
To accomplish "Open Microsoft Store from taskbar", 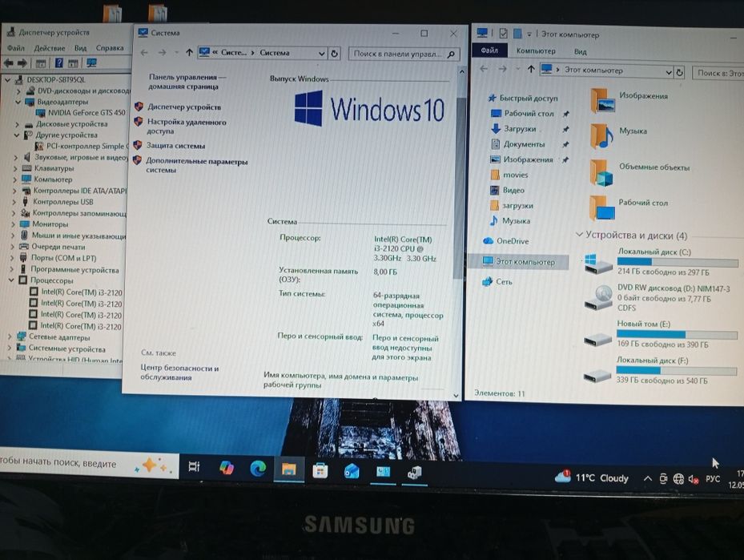I will click(320, 470).
